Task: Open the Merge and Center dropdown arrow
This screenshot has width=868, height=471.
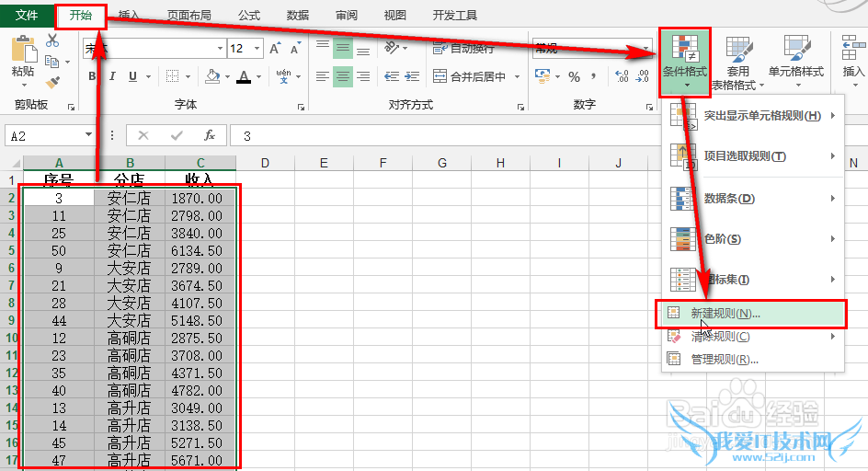Action: point(517,77)
